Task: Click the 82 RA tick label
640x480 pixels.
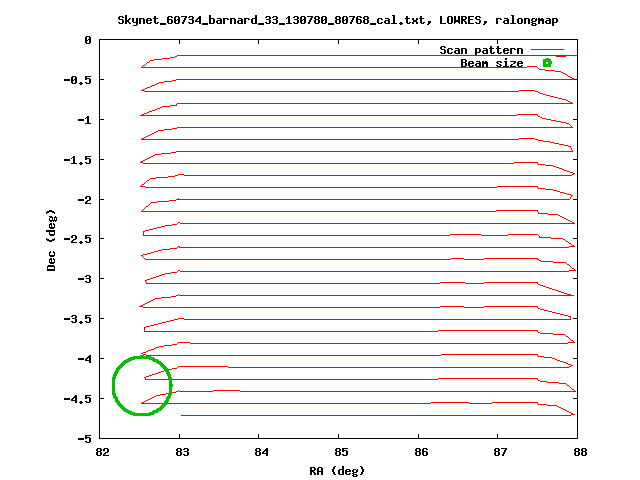Action: pos(102,452)
